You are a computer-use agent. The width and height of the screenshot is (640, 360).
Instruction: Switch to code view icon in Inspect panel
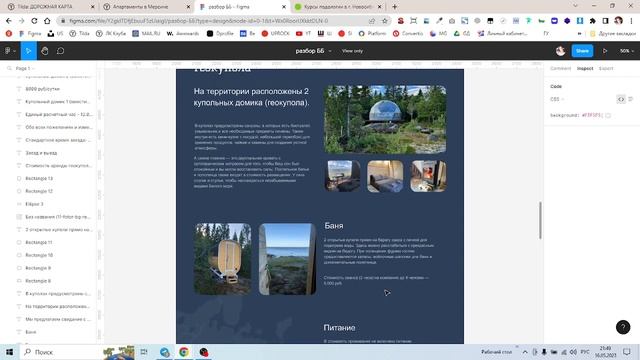point(621,99)
